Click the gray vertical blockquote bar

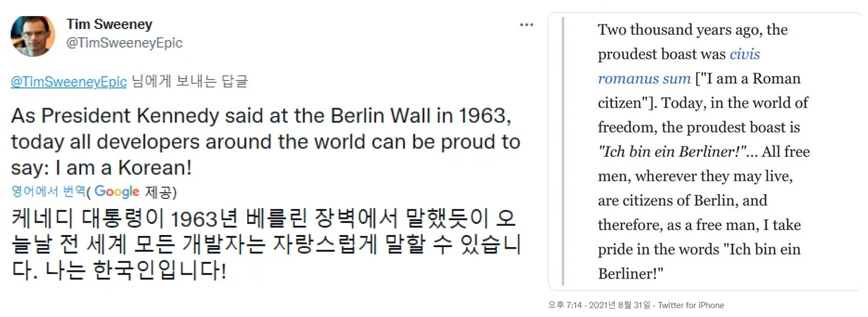point(563,151)
